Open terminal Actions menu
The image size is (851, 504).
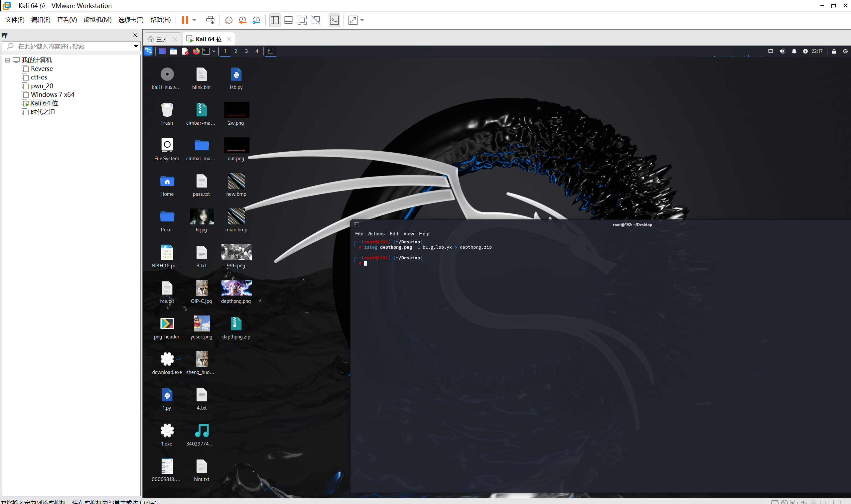(376, 234)
